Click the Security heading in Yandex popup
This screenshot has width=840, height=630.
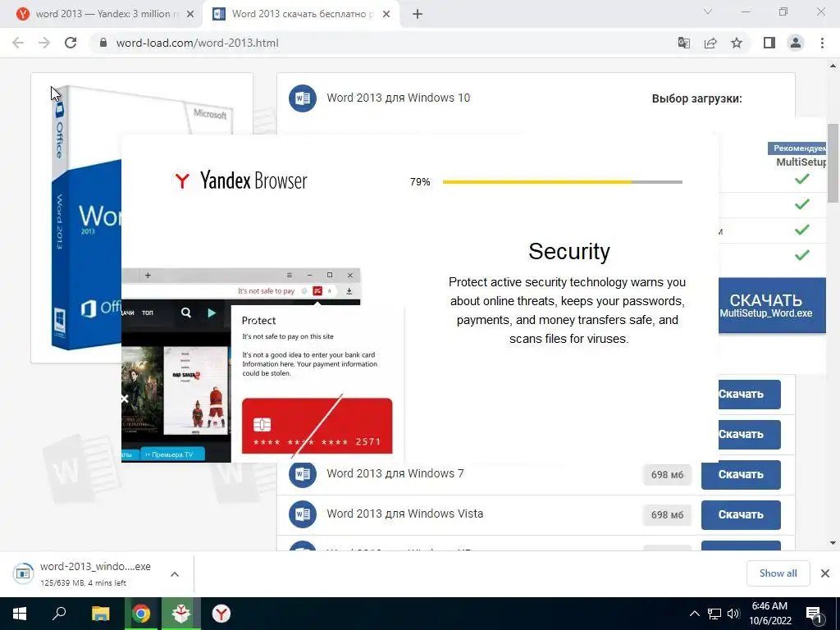[569, 251]
